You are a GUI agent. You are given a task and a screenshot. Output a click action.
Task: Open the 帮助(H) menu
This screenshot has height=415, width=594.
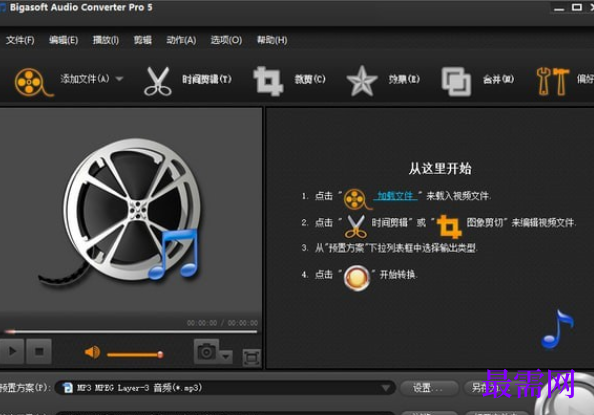pyautogui.click(x=272, y=40)
